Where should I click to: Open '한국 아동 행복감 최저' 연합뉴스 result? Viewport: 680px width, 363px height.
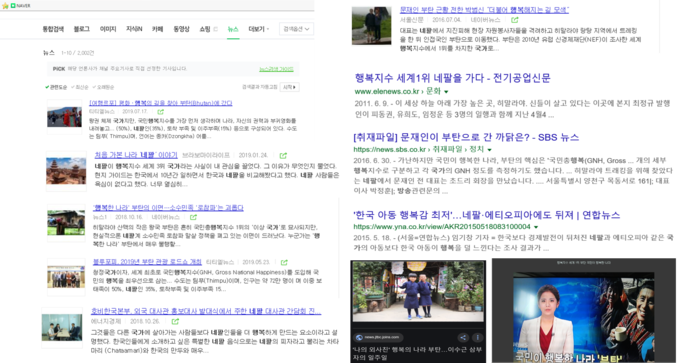click(x=487, y=215)
